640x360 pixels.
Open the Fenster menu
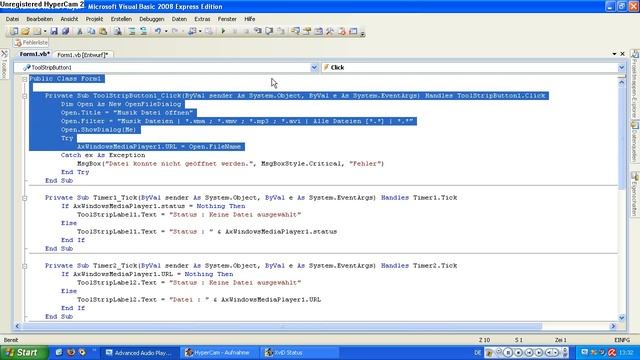pos(227,19)
